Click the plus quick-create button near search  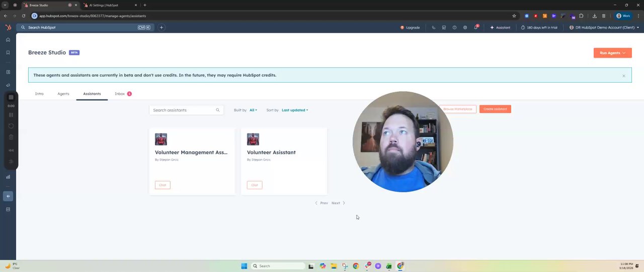pyautogui.click(x=162, y=27)
